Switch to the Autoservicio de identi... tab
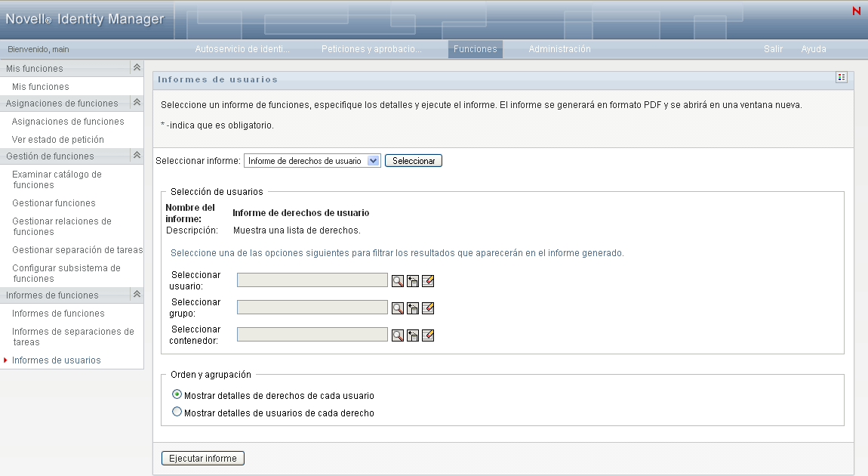 (x=242, y=49)
